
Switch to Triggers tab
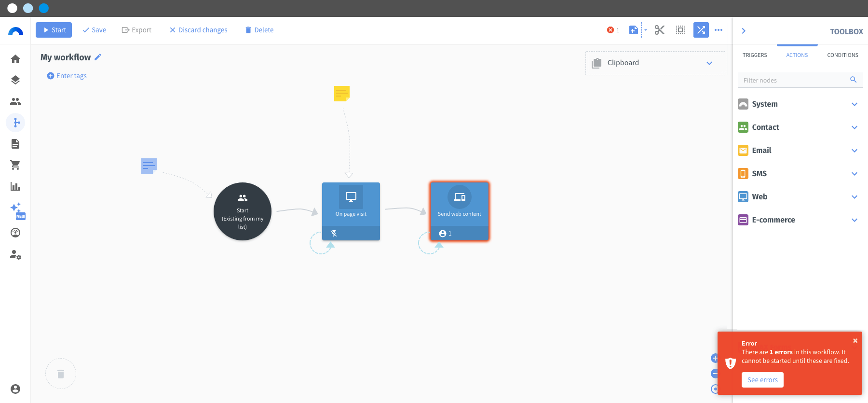click(755, 55)
